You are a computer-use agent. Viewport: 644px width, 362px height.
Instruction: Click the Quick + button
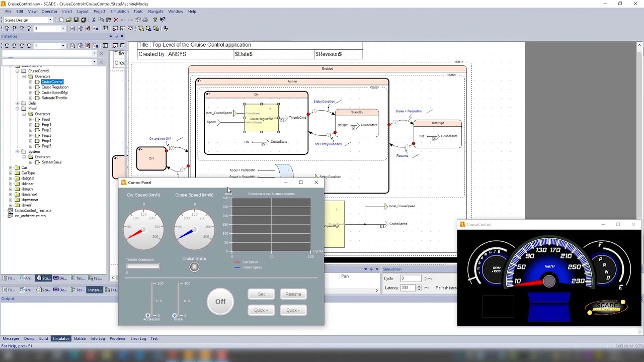pyautogui.click(x=261, y=310)
